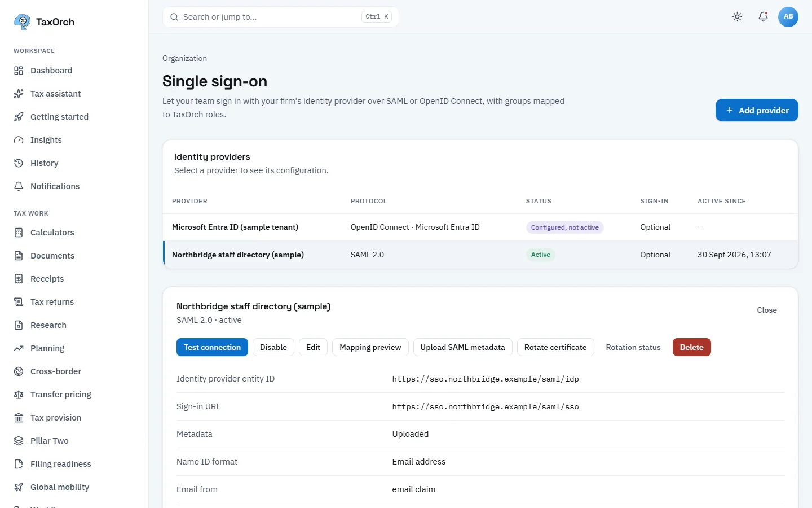Click Upload SAML metadata
812x508 pixels.
pos(463,347)
